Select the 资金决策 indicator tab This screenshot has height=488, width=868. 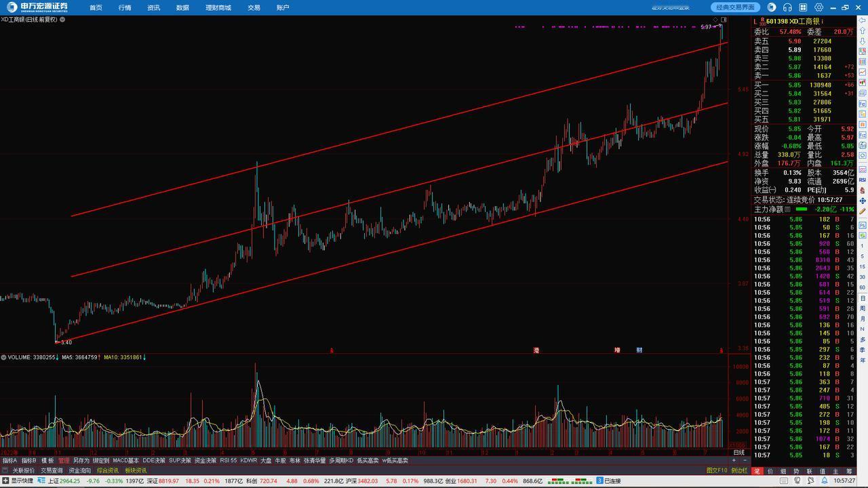click(205, 460)
